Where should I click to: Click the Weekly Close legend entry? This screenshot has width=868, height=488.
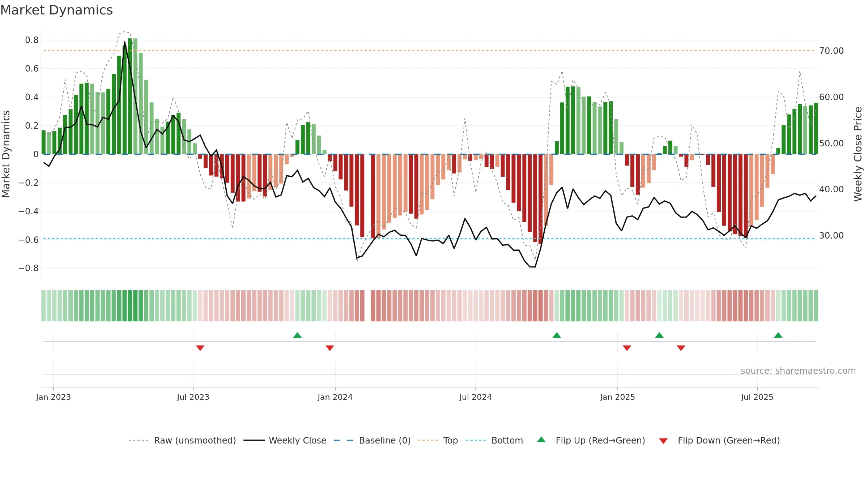pyautogui.click(x=285, y=440)
